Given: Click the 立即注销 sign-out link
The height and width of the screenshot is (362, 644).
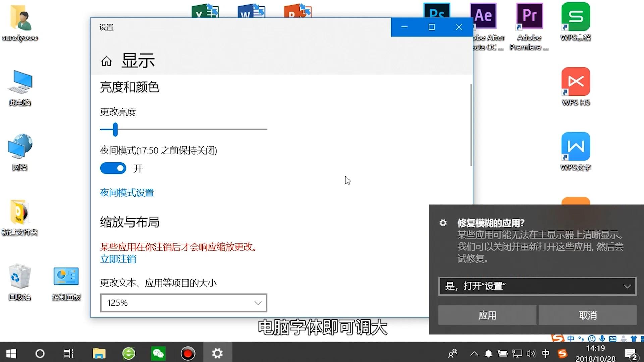Looking at the screenshot, I should 118,259.
